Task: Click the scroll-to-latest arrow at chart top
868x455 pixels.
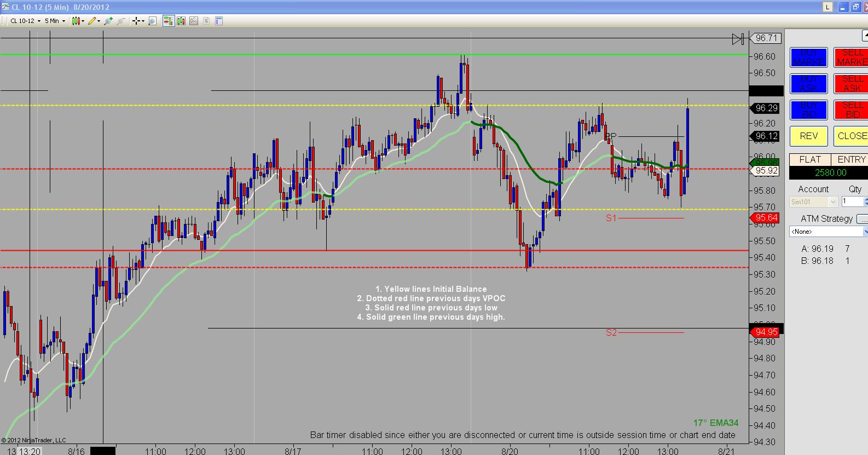Action: click(x=738, y=38)
